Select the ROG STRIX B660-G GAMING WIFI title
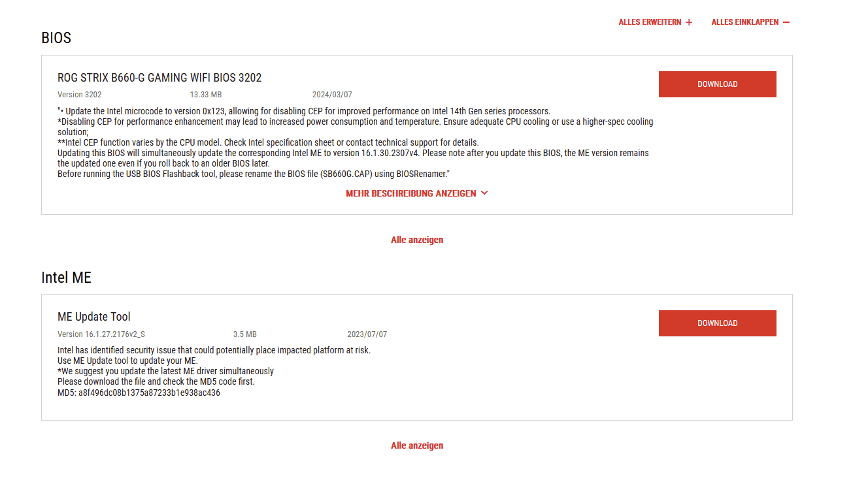The image size is (868, 482). pos(159,78)
